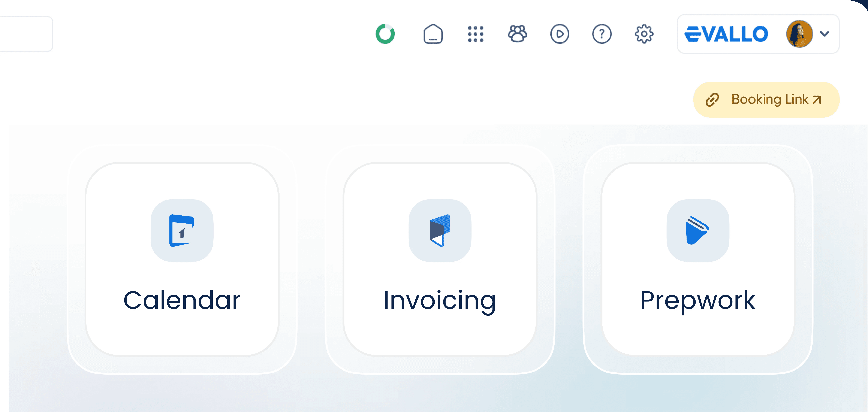Viewport: 868px width, 412px height.
Task: Click the green progress ring icon
Action: click(385, 34)
